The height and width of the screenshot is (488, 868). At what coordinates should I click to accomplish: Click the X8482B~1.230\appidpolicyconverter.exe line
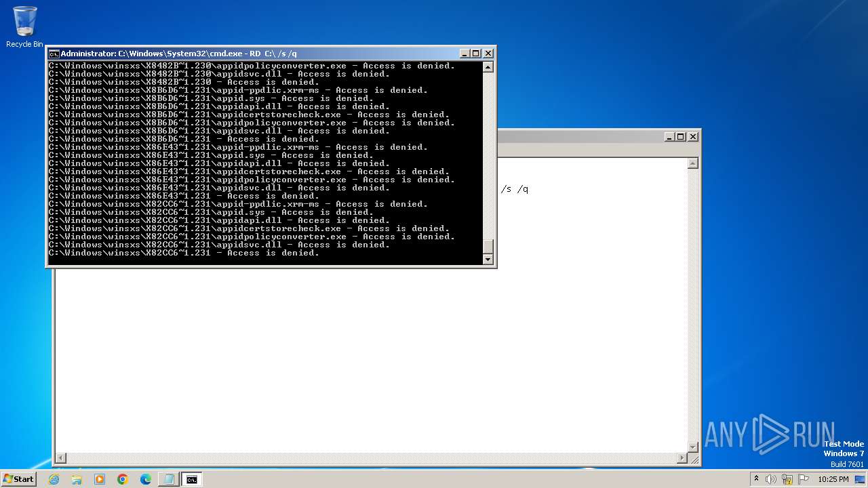pos(252,66)
